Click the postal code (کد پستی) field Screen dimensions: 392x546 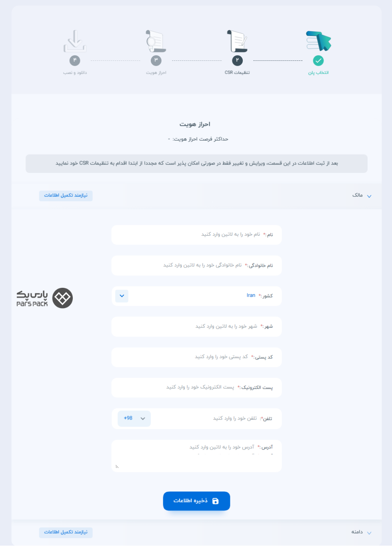(x=196, y=357)
